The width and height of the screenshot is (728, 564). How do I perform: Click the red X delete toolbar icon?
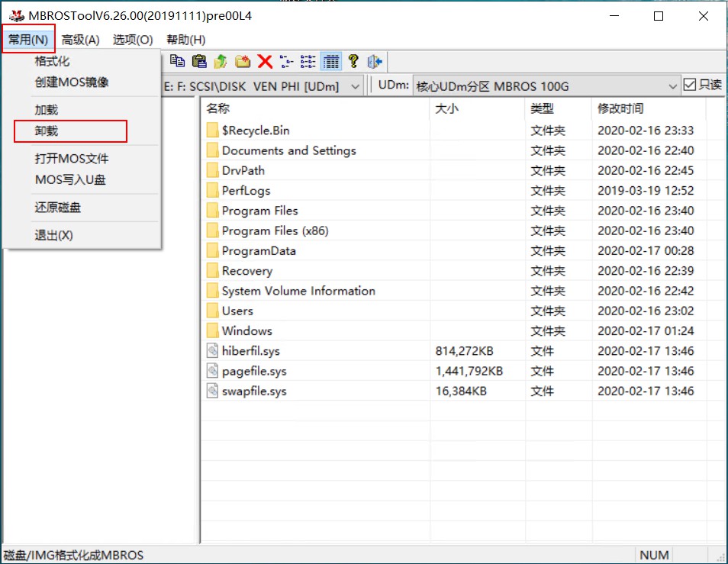(264, 61)
